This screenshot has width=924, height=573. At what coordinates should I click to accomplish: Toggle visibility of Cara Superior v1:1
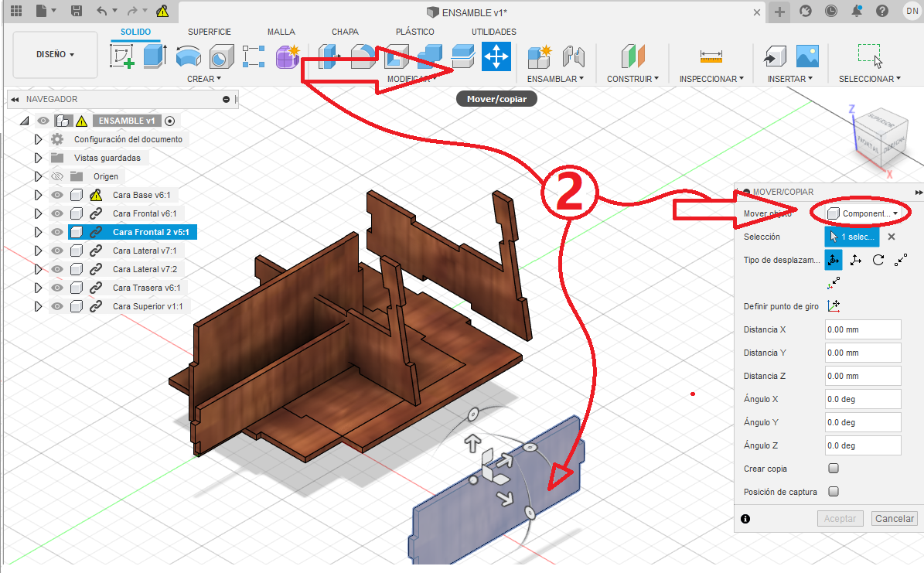coord(56,306)
